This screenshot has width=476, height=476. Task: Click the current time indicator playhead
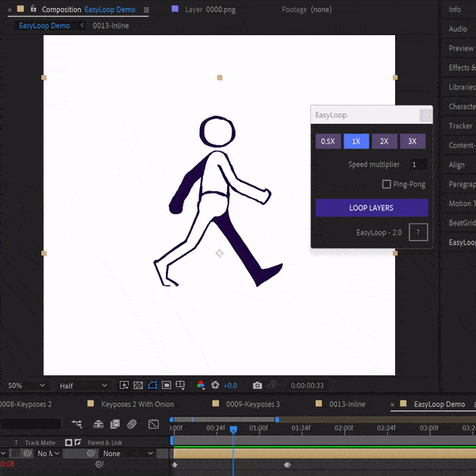point(233,430)
